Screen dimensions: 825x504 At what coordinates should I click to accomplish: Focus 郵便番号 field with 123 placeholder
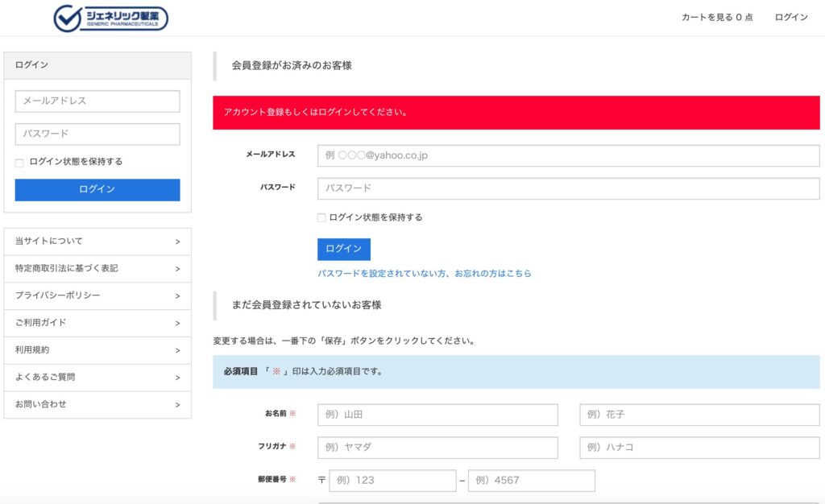(x=392, y=481)
